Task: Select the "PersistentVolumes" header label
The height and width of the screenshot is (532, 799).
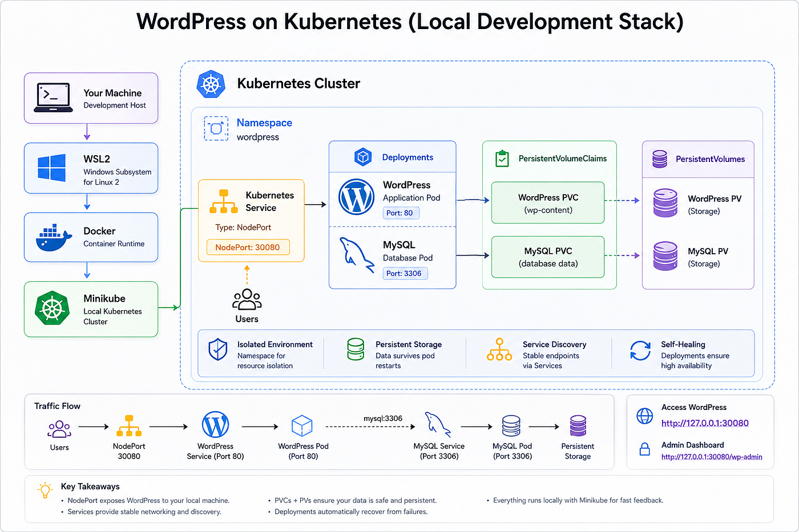Action: tap(711, 159)
